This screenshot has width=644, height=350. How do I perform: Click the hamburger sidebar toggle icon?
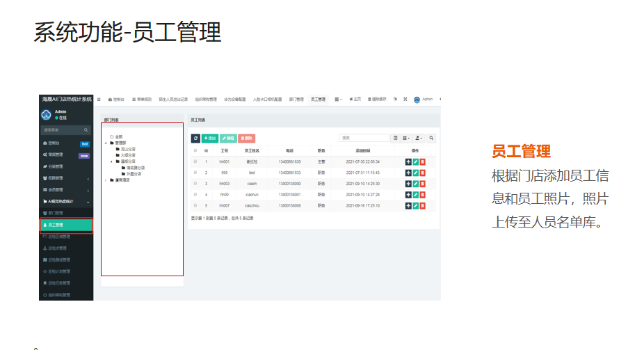pyautogui.click(x=99, y=100)
